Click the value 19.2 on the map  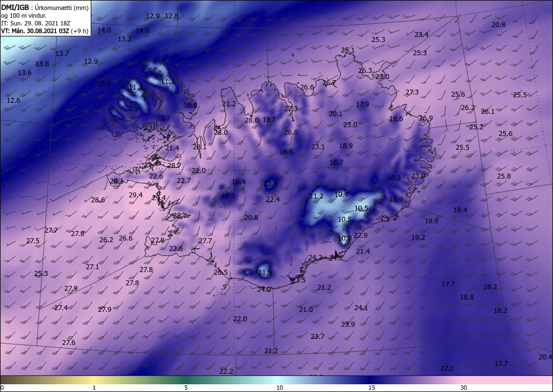click(x=418, y=238)
